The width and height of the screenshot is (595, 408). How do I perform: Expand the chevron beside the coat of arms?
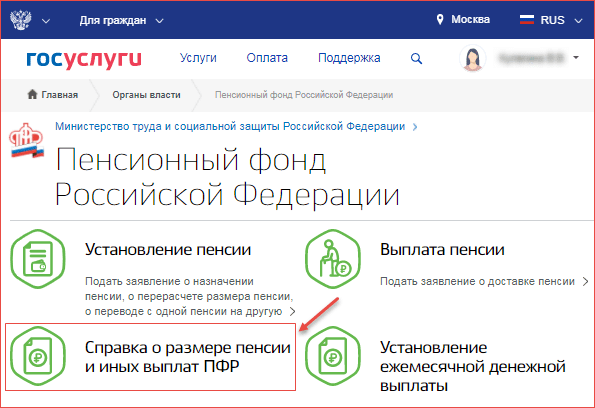point(46,21)
